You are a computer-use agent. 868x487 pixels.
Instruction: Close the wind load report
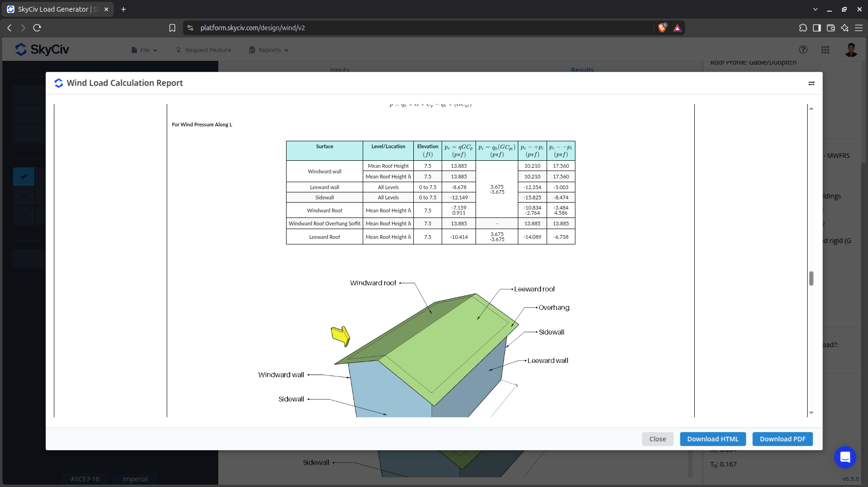658,439
